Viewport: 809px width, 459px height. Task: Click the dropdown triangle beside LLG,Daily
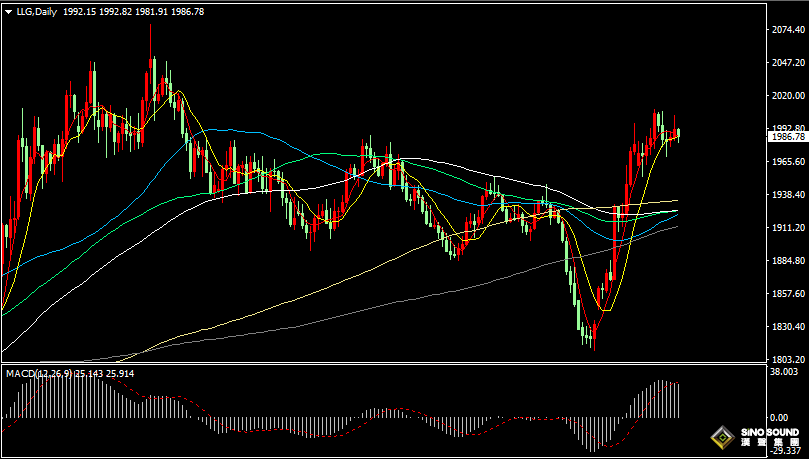pyautogui.click(x=9, y=11)
